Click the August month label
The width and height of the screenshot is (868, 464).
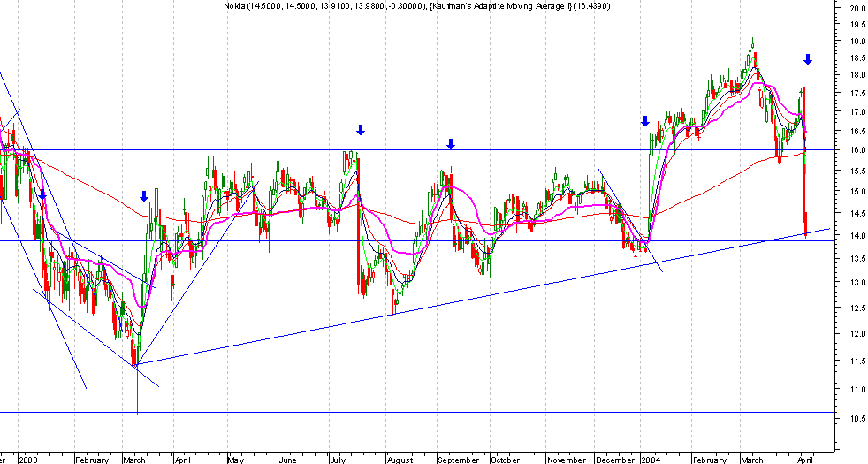pos(400,460)
